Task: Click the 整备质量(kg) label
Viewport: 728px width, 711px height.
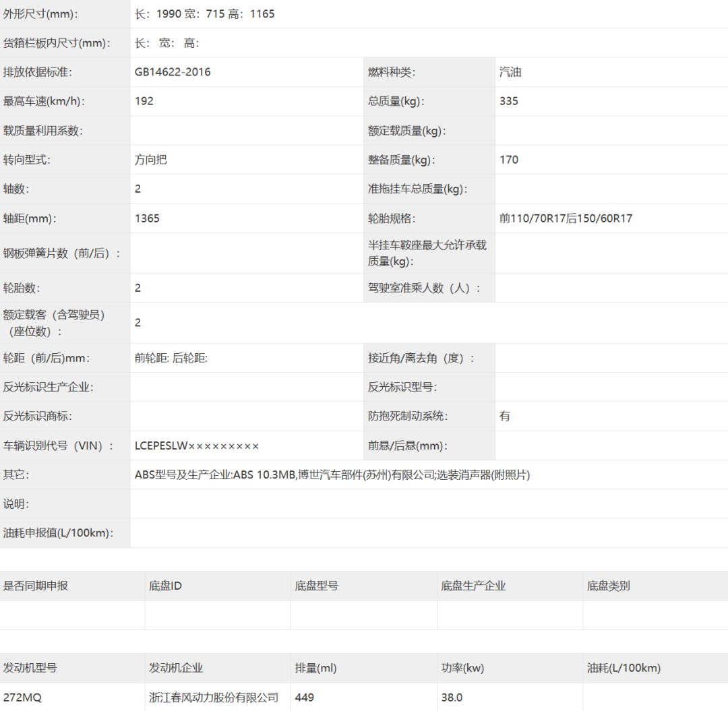Action: point(401,160)
